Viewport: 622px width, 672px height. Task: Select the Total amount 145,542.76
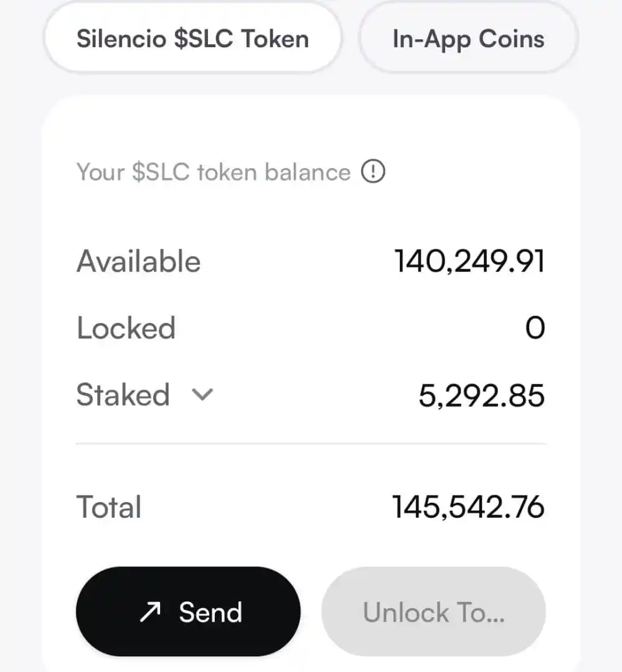tap(468, 506)
